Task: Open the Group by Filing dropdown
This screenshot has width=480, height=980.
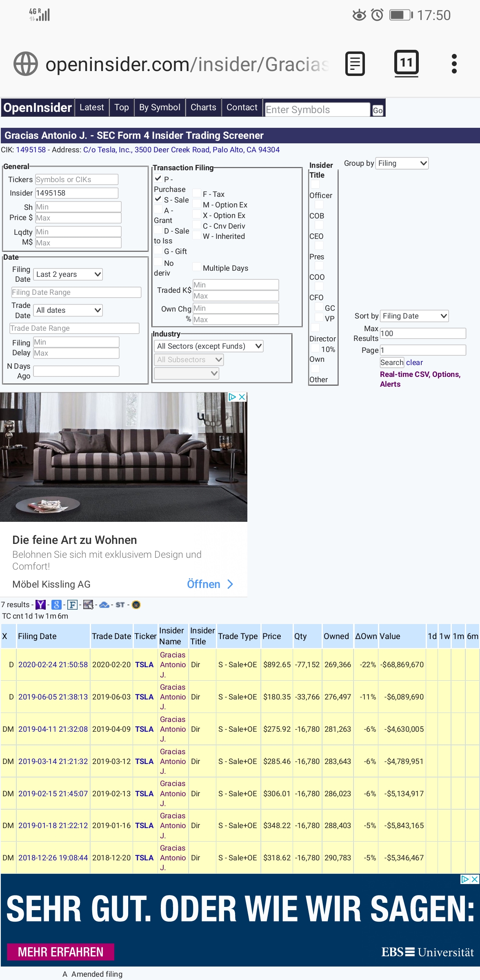Action: 402,163
